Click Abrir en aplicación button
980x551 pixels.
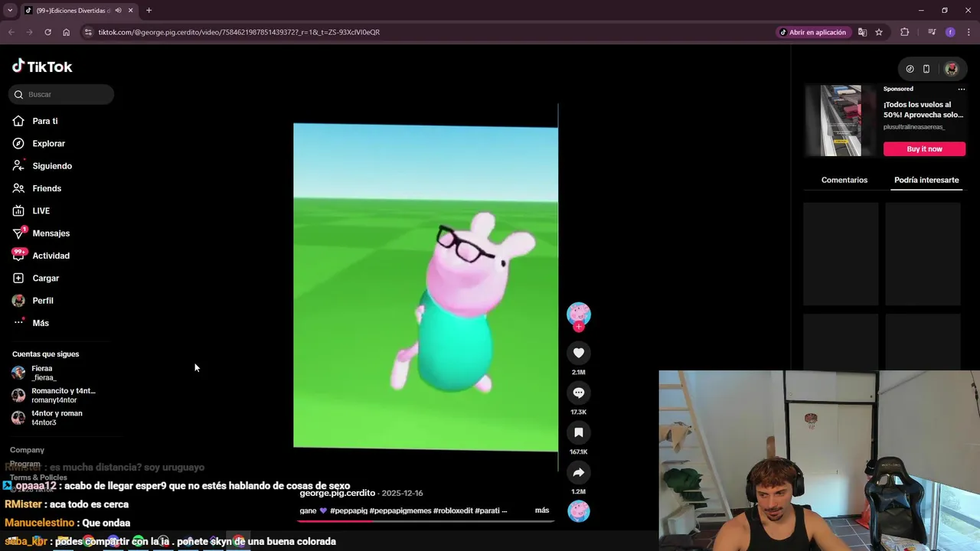point(812,32)
